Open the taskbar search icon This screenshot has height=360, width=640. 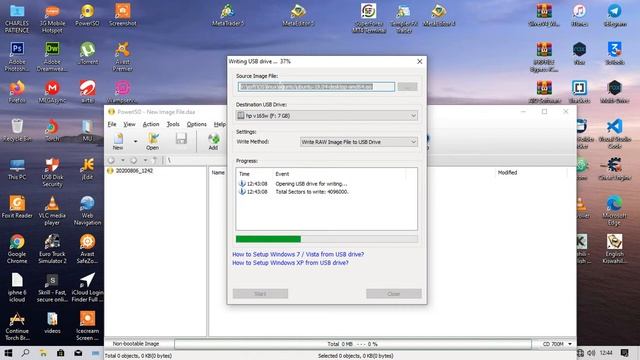point(25,353)
